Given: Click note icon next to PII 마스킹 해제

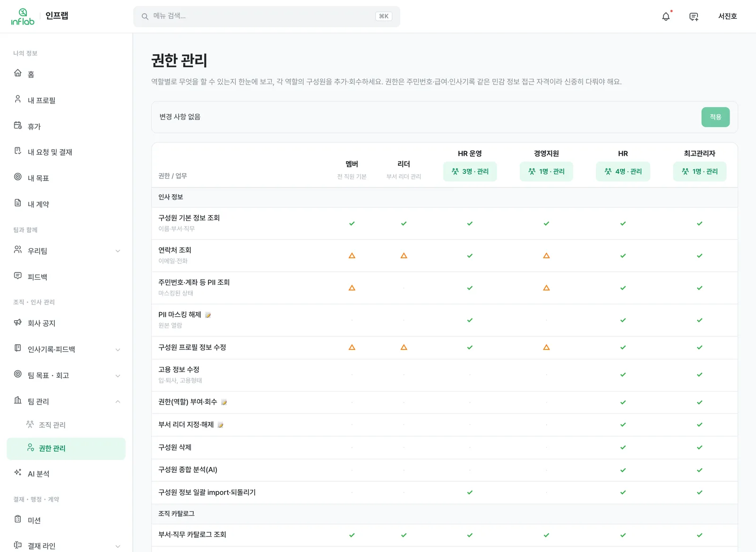Looking at the screenshot, I should pos(208,315).
